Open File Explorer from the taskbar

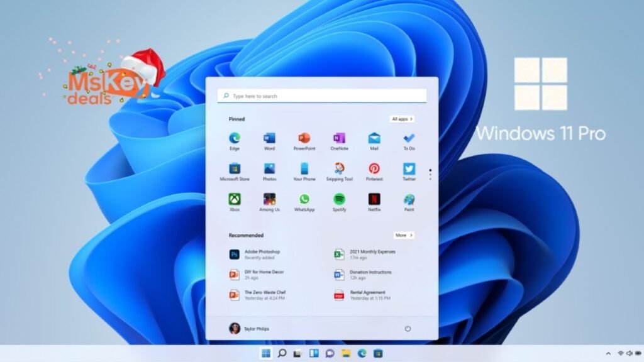347,353
